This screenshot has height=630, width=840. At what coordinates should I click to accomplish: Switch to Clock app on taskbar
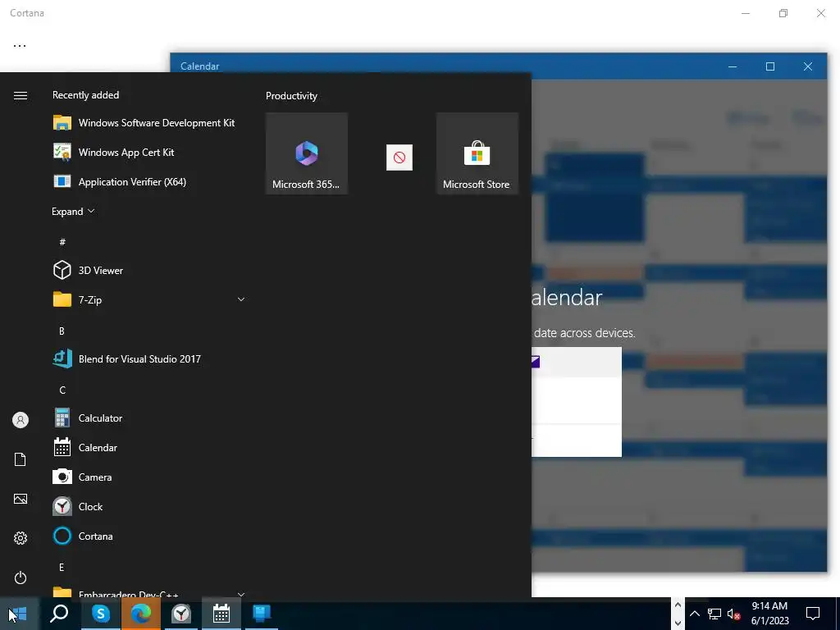pyautogui.click(x=181, y=614)
